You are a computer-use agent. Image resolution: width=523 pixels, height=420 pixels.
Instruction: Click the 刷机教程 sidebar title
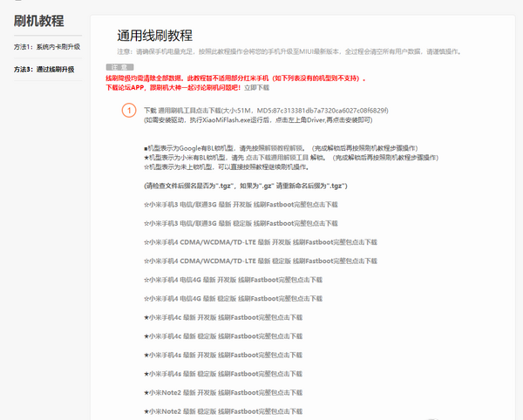[x=38, y=21]
